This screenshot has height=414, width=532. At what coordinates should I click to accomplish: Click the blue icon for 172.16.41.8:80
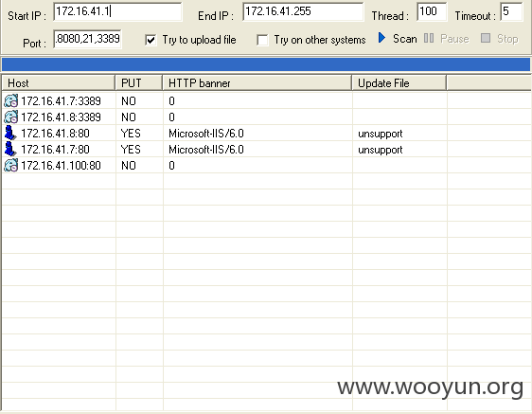(x=10, y=134)
